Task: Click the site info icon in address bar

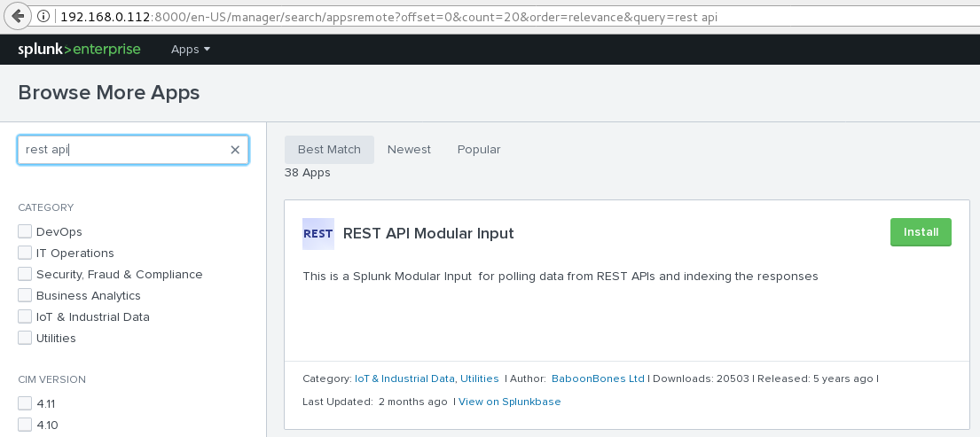Action: [x=43, y=17]
